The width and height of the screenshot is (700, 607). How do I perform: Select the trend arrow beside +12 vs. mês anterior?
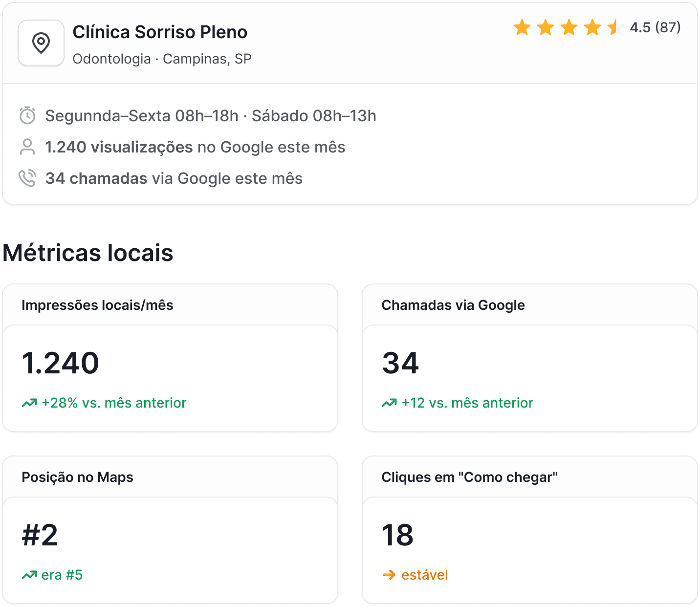click(389, 403)
